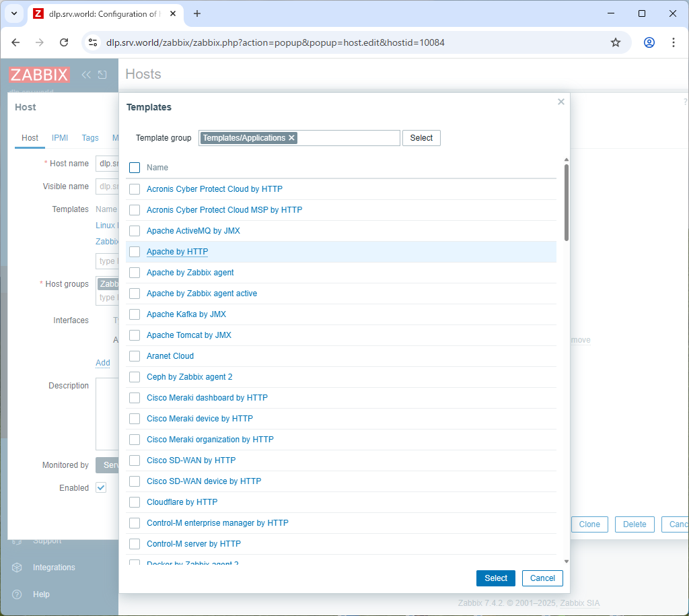Check Apache Kafka by JMX box
Image resolution: width=689 pixels, height=616 pixels.
point(135,314)
